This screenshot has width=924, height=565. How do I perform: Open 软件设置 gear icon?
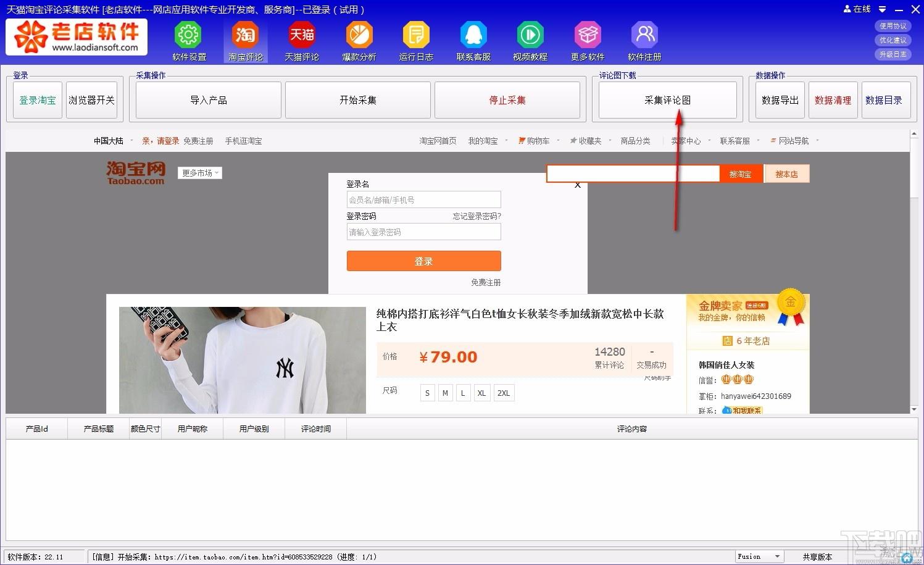click(x=189, y=35)
